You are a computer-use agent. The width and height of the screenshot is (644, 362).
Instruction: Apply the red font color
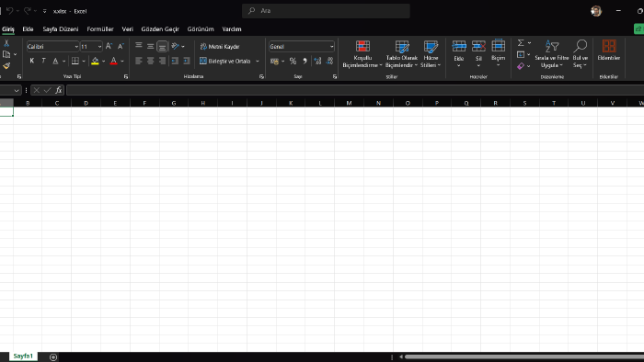coord(114,61)
